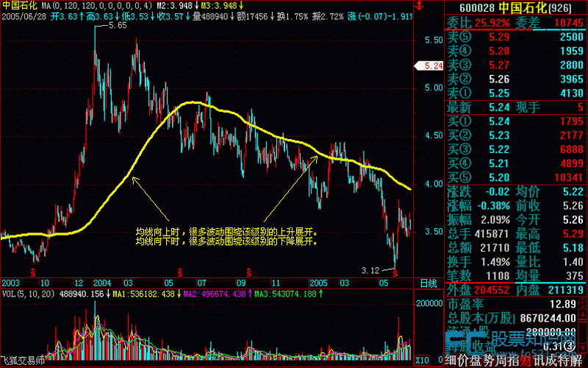Click the MA(0,120,120,...) indicator parameters
The image size is (588, 368).
(97, 6)
